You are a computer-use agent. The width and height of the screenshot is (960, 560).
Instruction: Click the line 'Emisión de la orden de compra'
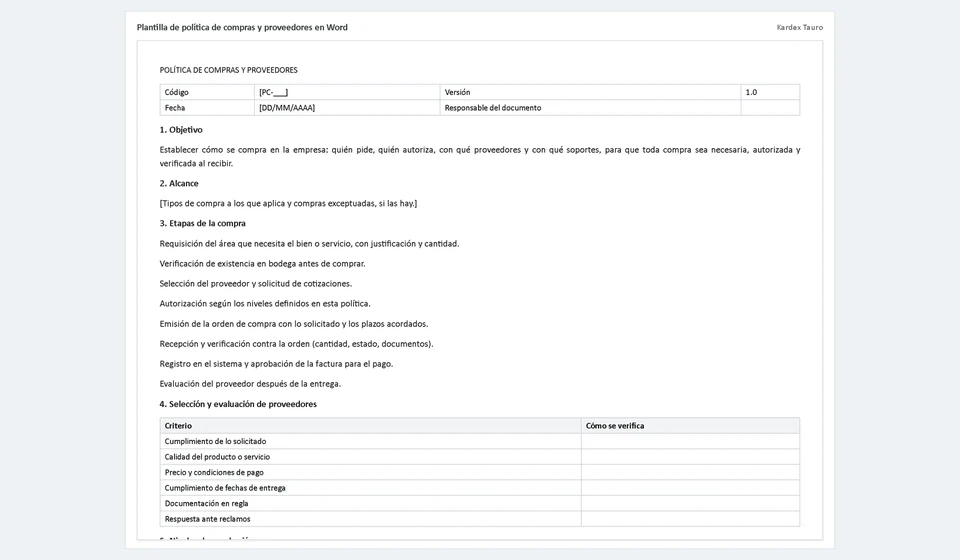point(294,324)
